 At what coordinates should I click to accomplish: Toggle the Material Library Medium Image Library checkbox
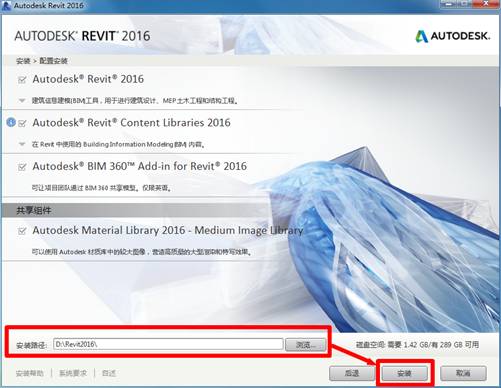coord(22,231)
